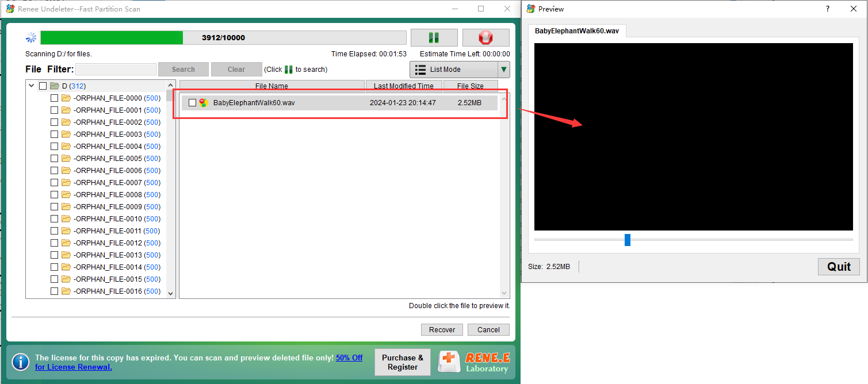Click the Renee Undeleter title bar app icon
The image size is (868, 384).
[x=10, y=9]
